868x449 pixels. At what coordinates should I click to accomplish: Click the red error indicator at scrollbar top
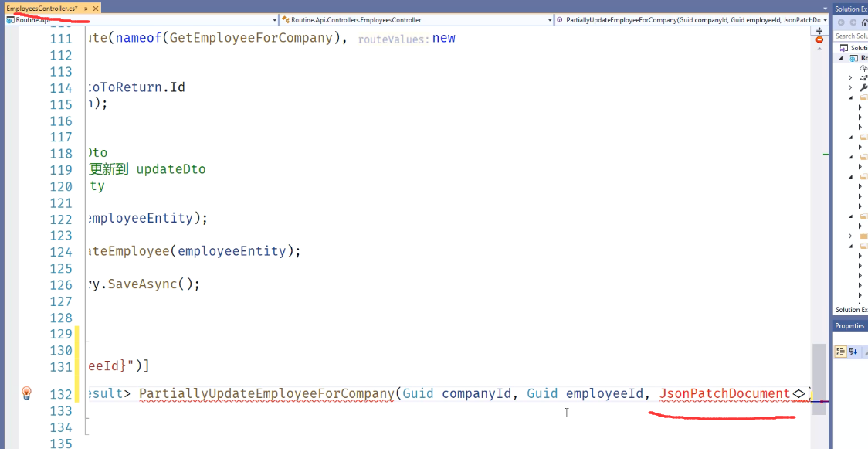(x=820, y=40)
